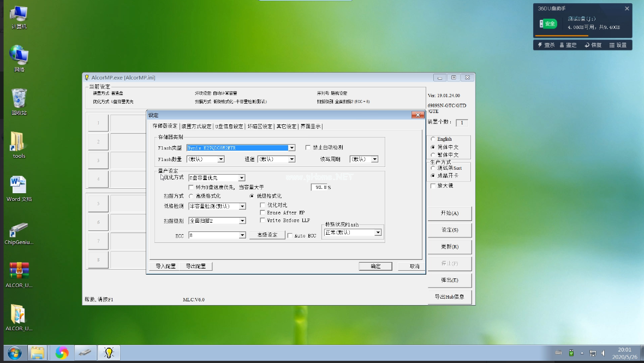Open the ALCOR_U WinRAR archive icon
The image size is (644, 363).
[x=19, y=272]
